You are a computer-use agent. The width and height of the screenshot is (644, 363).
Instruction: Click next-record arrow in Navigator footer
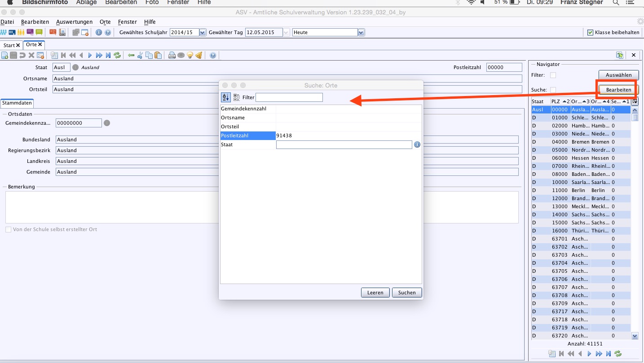tap(590, 354)
